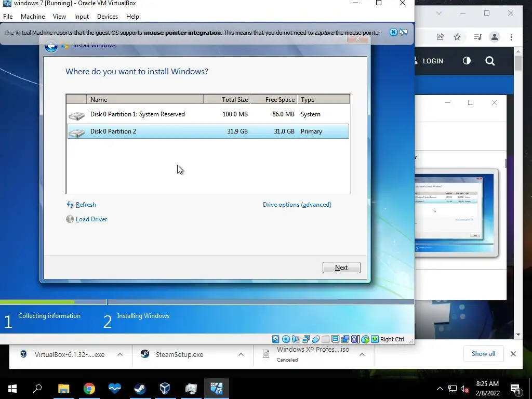Expand options for VirtualBox-6.1.32 download
The height and width of the screenshot is (399, 532).
[x=120, y=354]
